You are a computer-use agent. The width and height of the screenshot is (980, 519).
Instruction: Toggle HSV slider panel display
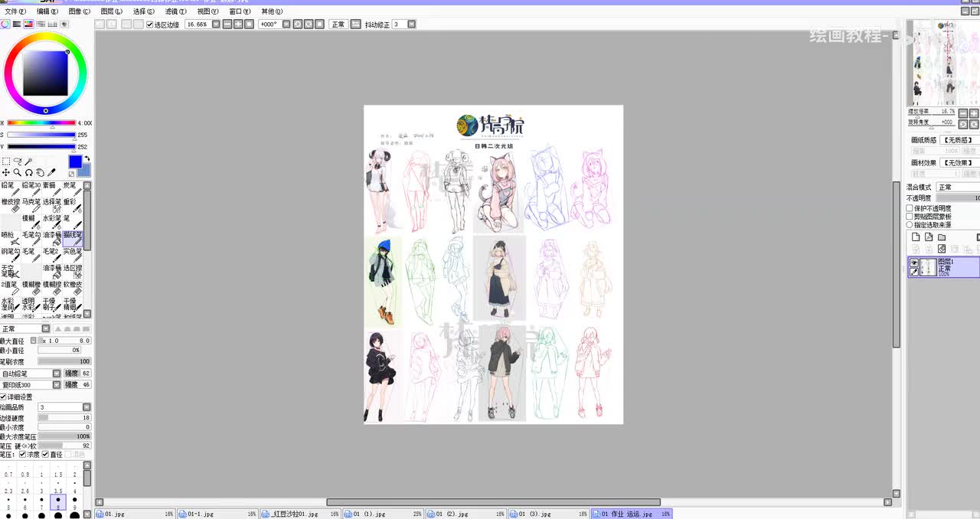(28, 24)
